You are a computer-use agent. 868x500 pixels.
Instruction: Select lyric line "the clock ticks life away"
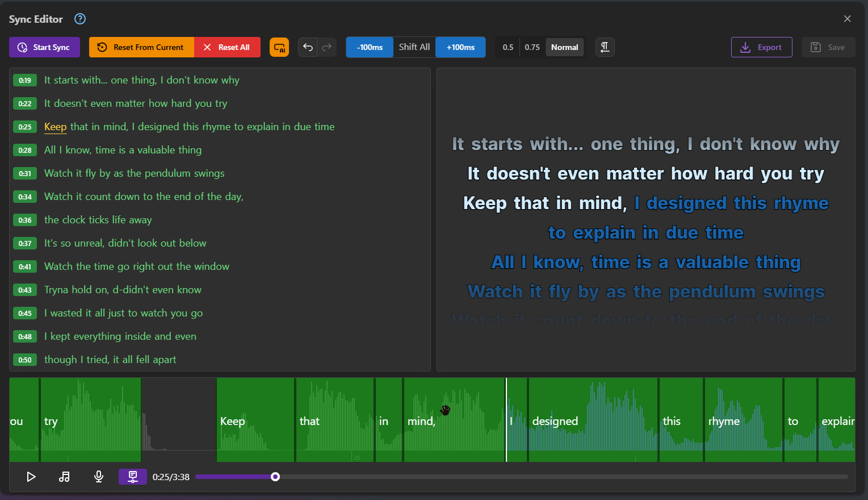click(98, 220)
